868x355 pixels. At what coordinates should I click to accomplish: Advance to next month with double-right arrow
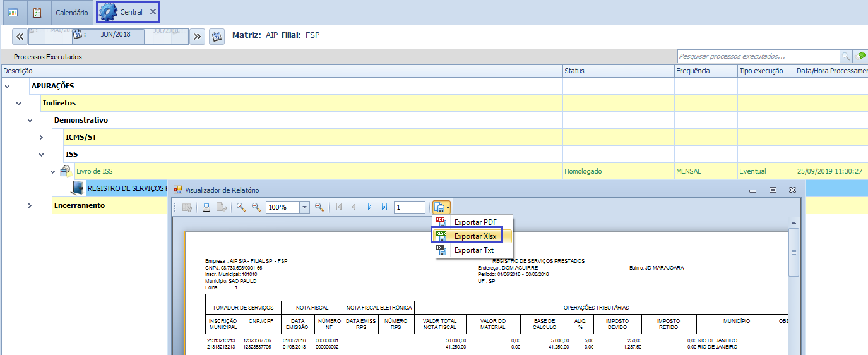(198, 37)
